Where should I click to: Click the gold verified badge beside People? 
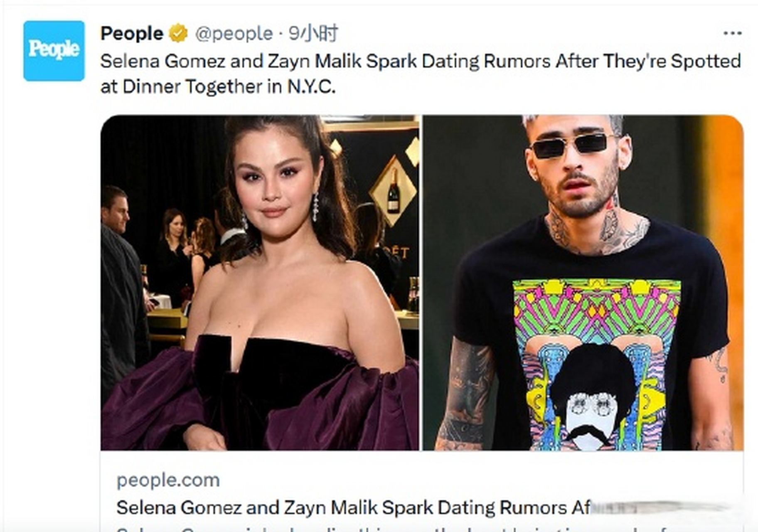(x=178, y=33)
